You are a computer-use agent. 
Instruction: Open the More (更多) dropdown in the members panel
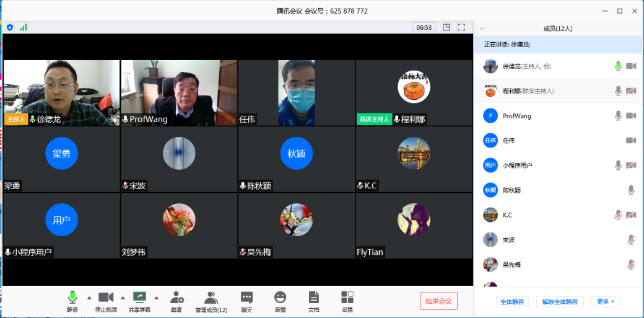tap(605, 302)
